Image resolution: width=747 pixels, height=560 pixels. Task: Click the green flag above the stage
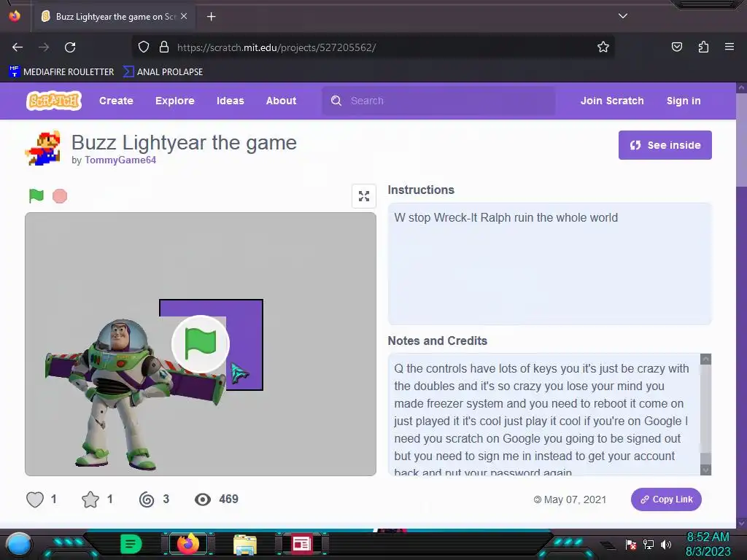(x=36, y=195)
